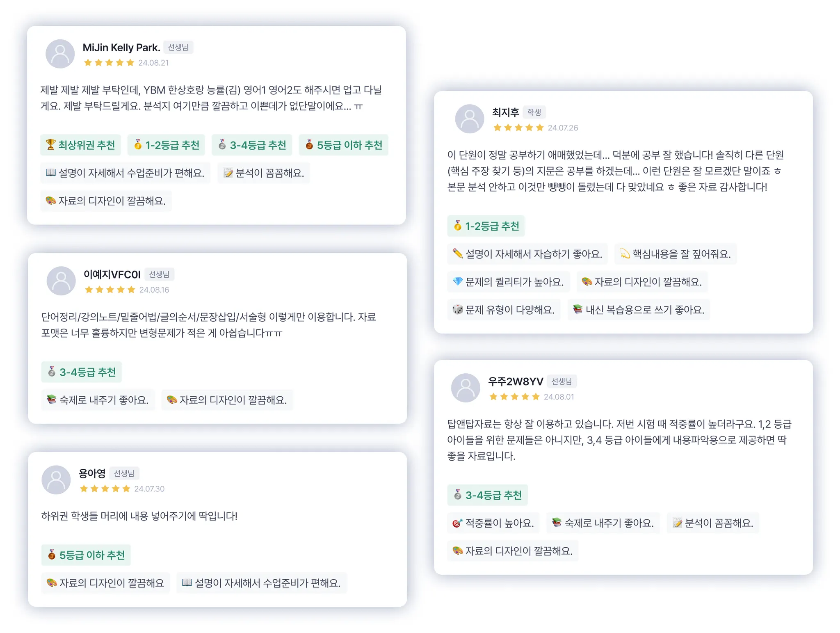840x633 pixels.
Task: Select the 1-2등급 추천 tag in MiJin's review
Action: tap(166, 145)
